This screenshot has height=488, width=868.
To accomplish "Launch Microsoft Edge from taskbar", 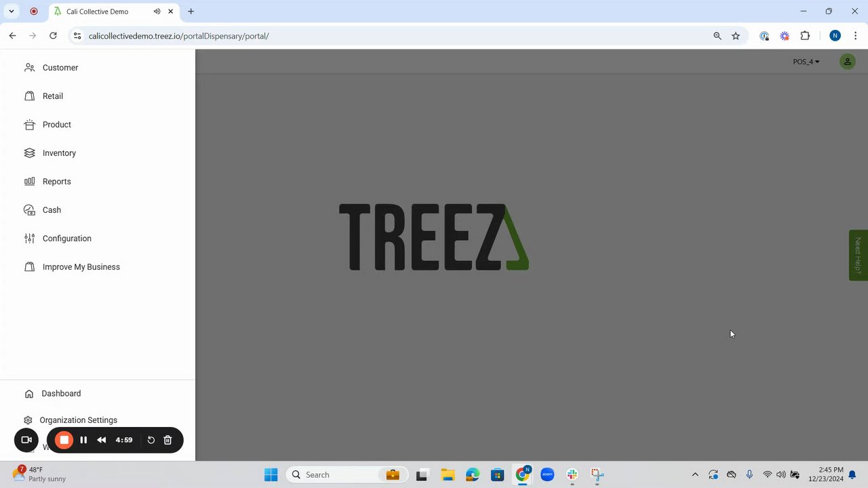I will pos(472,474).
